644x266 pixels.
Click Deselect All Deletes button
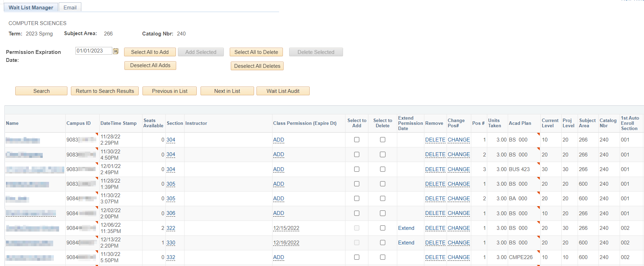pos(257,66)
